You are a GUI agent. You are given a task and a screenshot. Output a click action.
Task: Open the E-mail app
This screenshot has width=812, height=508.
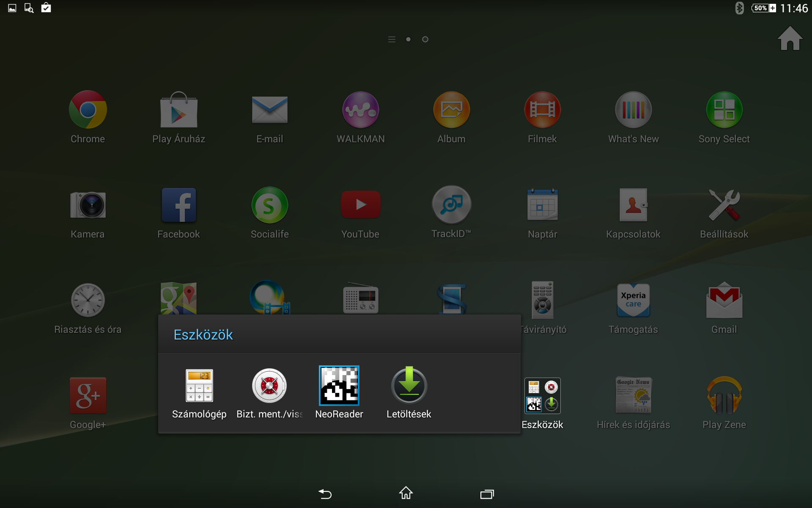coord(269,110)
